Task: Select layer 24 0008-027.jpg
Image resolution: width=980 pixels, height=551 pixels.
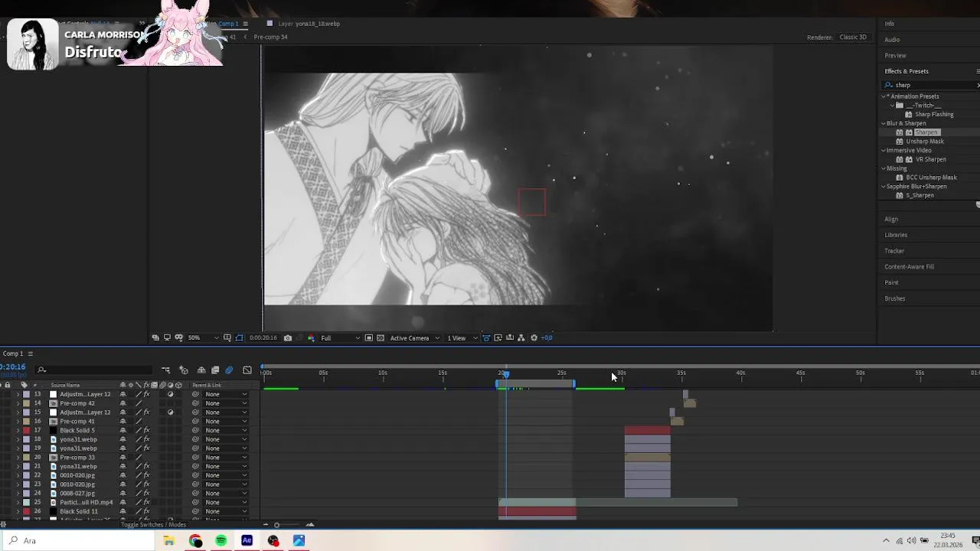Action: click(x=77, y=494)
